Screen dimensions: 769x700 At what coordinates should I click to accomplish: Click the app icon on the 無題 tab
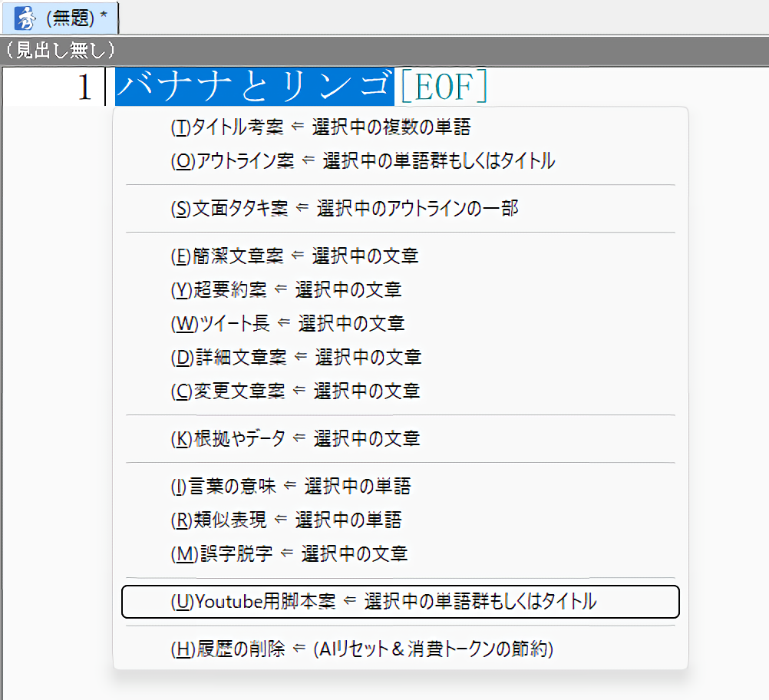[x=25, y=18]
